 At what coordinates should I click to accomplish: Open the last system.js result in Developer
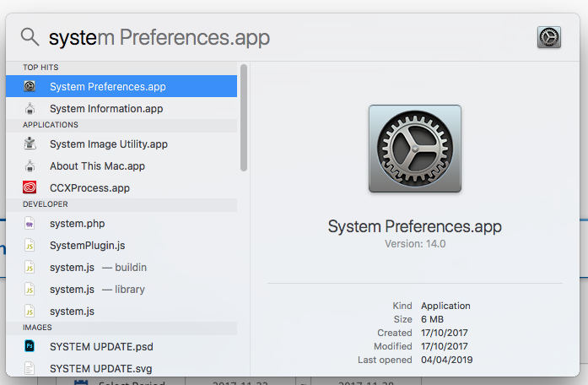(72, 312)
